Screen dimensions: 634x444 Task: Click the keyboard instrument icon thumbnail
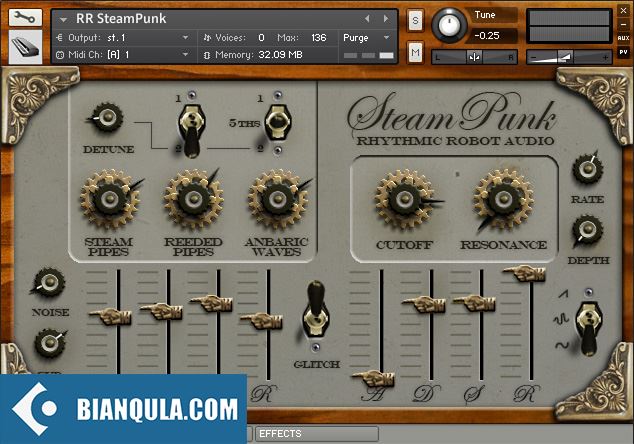(x=25, y=47)
